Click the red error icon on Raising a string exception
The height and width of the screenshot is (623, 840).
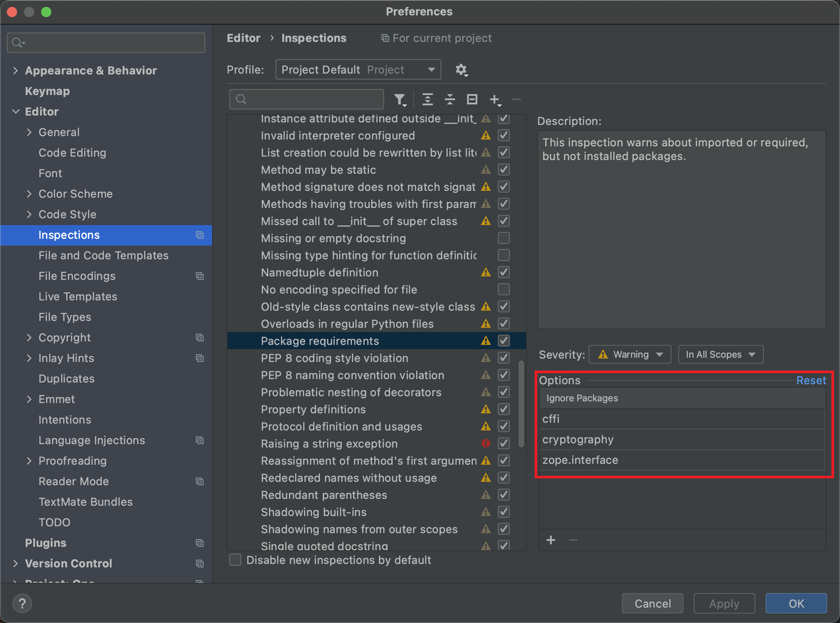coord(486,443)
